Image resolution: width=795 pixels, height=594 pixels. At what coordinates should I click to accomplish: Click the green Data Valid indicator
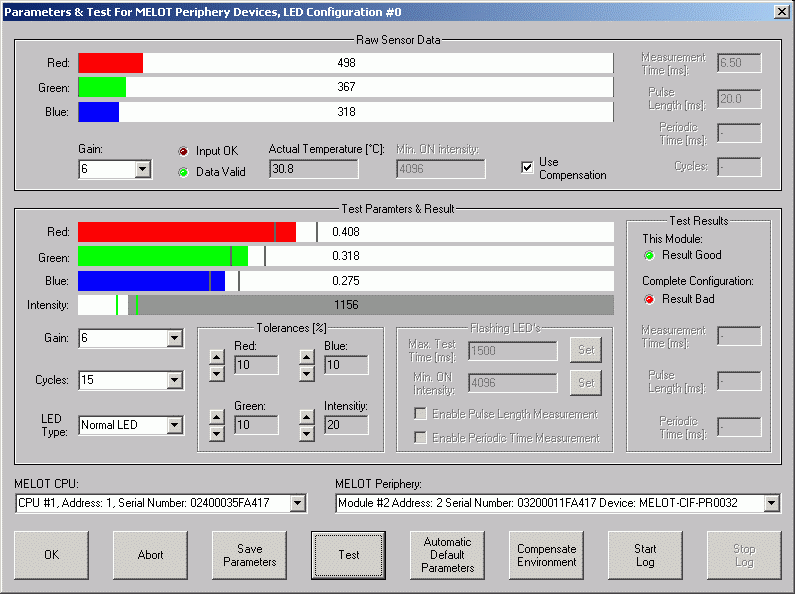pos(183,171)
